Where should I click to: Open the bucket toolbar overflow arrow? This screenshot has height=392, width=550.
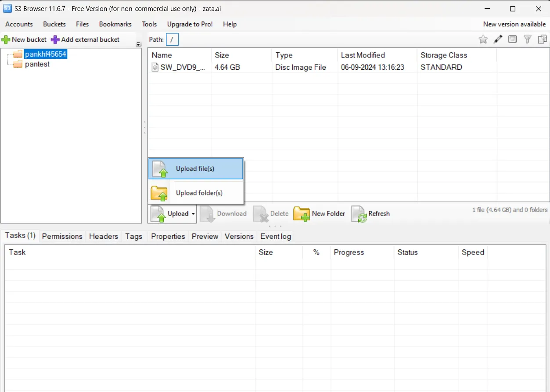139,44
